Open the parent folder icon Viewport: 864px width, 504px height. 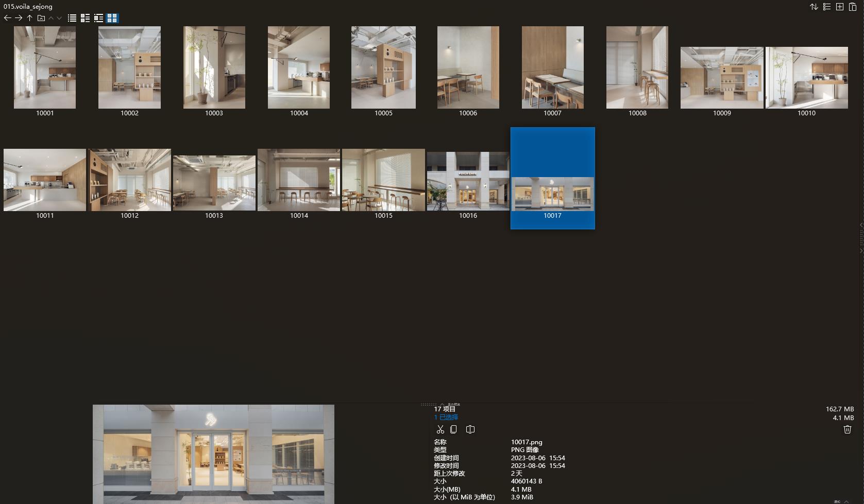click(x=41, y=18)
